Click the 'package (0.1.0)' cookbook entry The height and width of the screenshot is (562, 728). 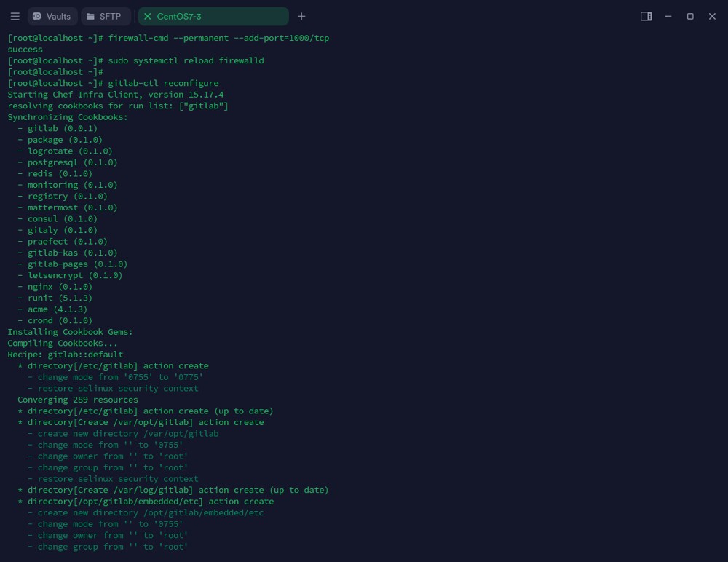coord(65,140)
